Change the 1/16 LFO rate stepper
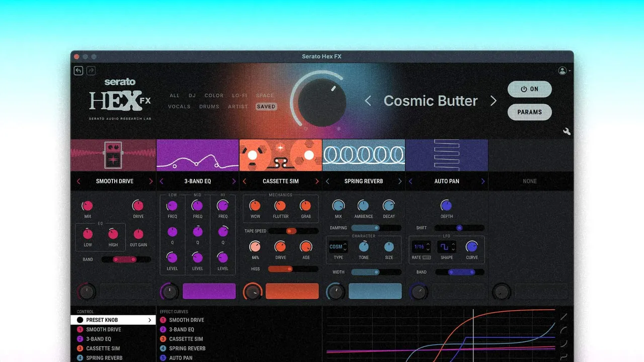 coord(421,247)
